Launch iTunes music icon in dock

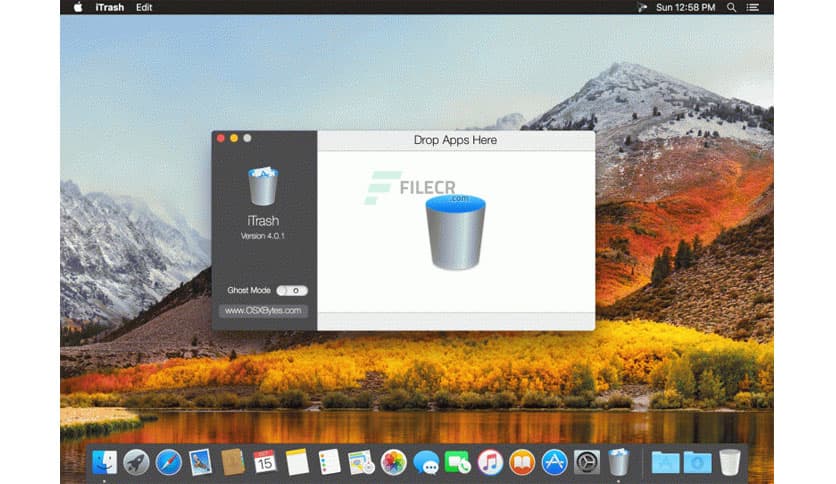[x=490, y=461]
